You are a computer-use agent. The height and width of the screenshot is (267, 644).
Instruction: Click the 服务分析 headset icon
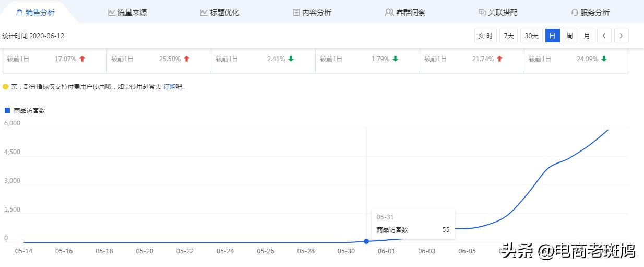point(575,12)
